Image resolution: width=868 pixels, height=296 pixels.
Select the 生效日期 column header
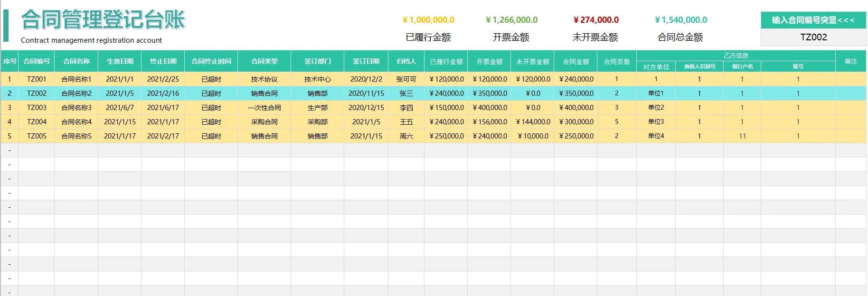point(120,61)
